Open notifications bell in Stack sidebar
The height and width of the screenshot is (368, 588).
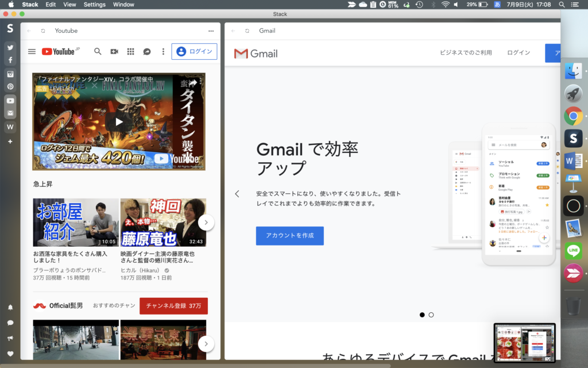point(10,307)
